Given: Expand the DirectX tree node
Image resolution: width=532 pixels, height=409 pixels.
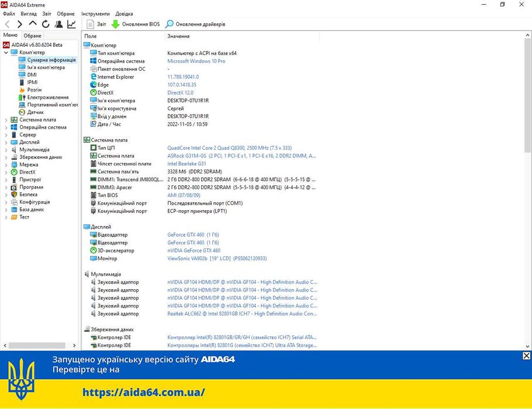Looking at the screenshot, I should pos(6,172).
